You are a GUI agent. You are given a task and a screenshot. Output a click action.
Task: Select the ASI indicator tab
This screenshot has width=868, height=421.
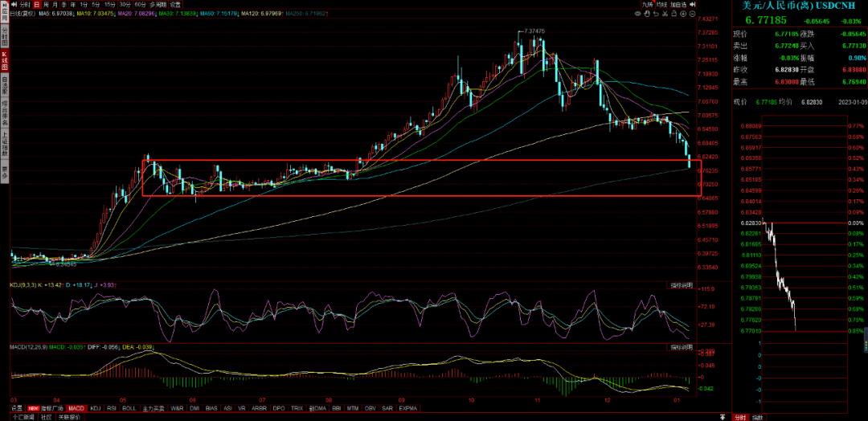coord(227,408)
